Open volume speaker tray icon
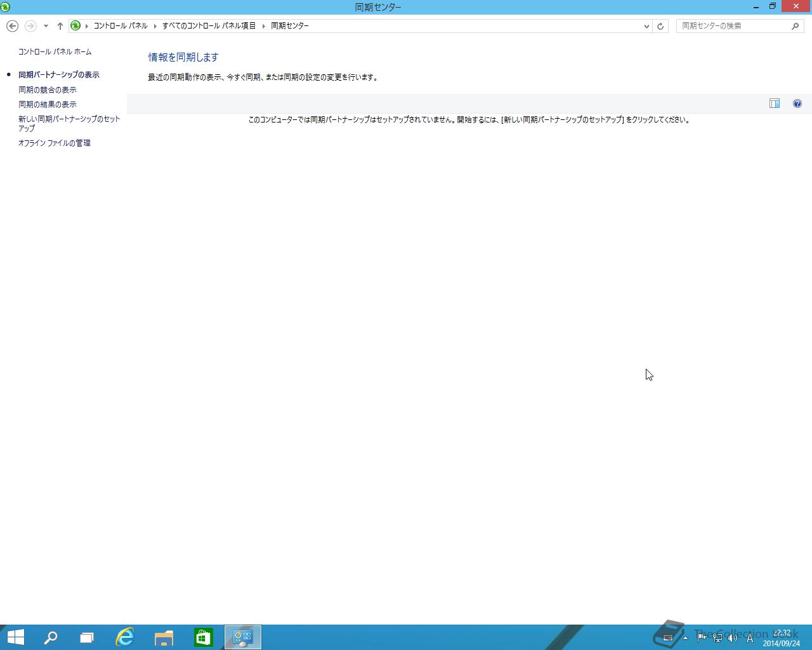The height and width of the screenshot is (650, 812). point(733,638)
